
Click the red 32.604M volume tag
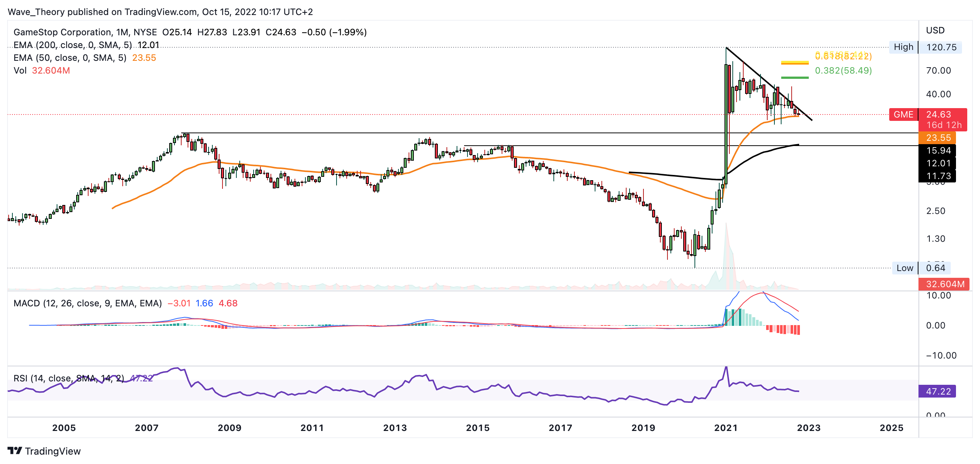(945, 284)
